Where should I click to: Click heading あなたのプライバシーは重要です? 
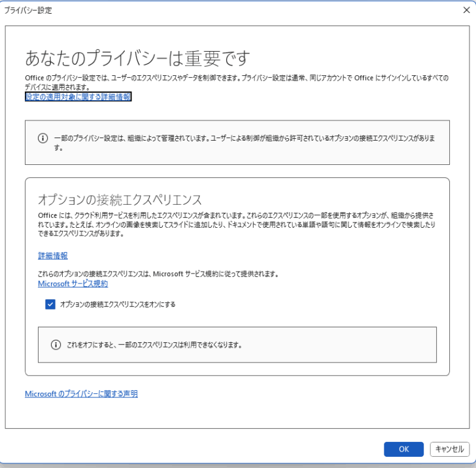[x=137, y=58]
